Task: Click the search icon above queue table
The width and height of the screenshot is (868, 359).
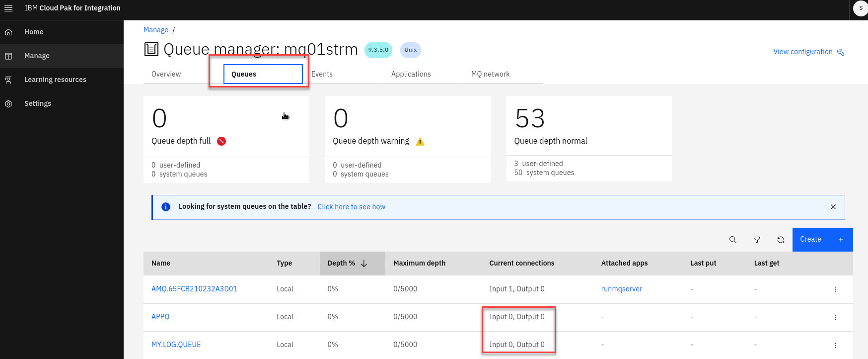Action: point(732,240)
